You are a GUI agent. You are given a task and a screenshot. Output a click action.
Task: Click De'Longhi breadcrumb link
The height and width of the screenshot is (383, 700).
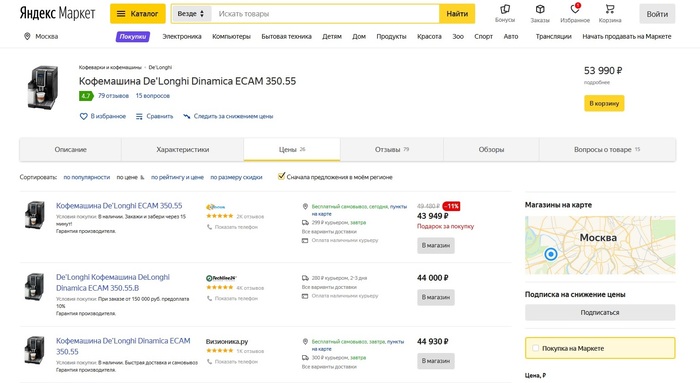pyautogui.click(x=160, y=67)
